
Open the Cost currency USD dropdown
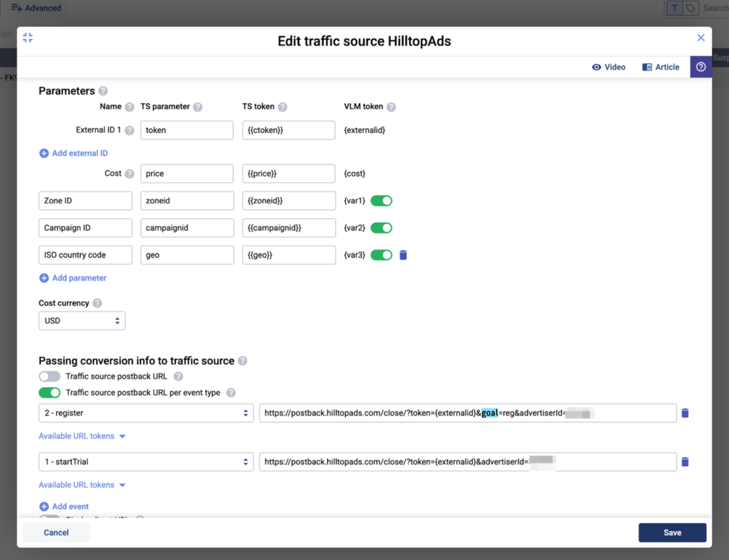(82, 321)
